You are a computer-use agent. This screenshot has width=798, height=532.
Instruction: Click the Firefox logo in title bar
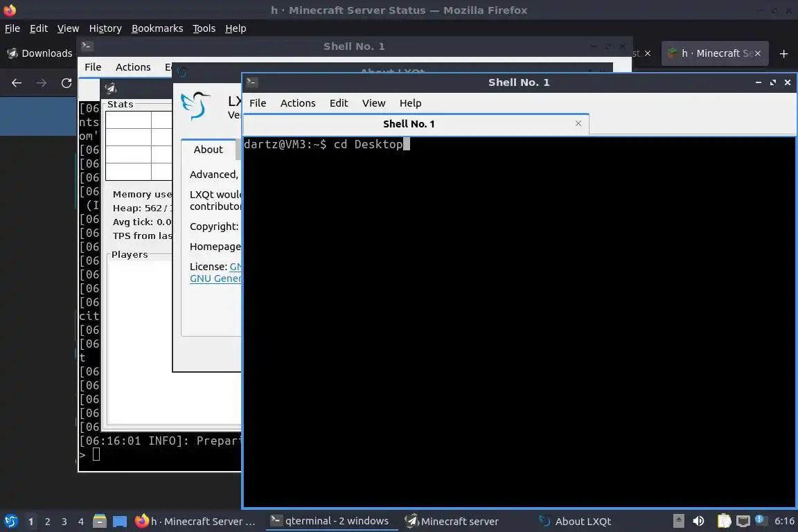coord(10,10)
